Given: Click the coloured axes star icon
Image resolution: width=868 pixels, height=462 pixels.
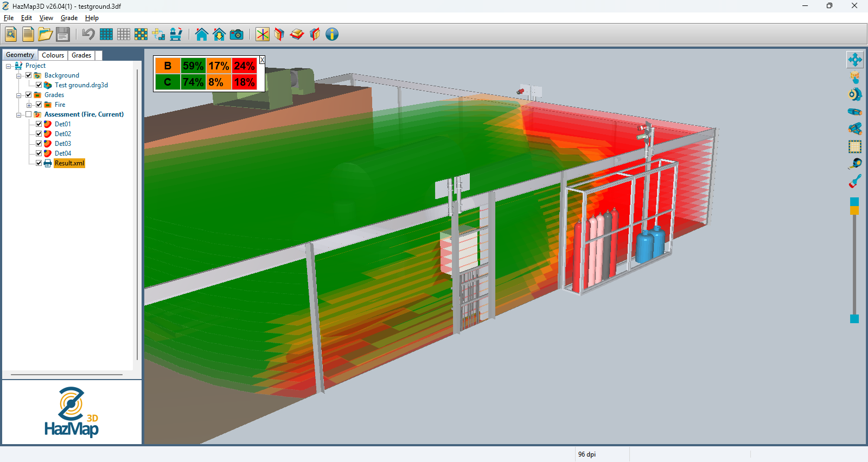Looking at the screenshot, I should click(x=263, y=34).
